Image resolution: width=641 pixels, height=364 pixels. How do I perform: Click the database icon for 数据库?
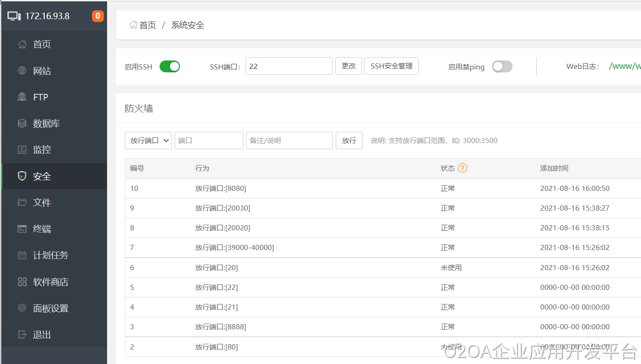click(22, 124)
